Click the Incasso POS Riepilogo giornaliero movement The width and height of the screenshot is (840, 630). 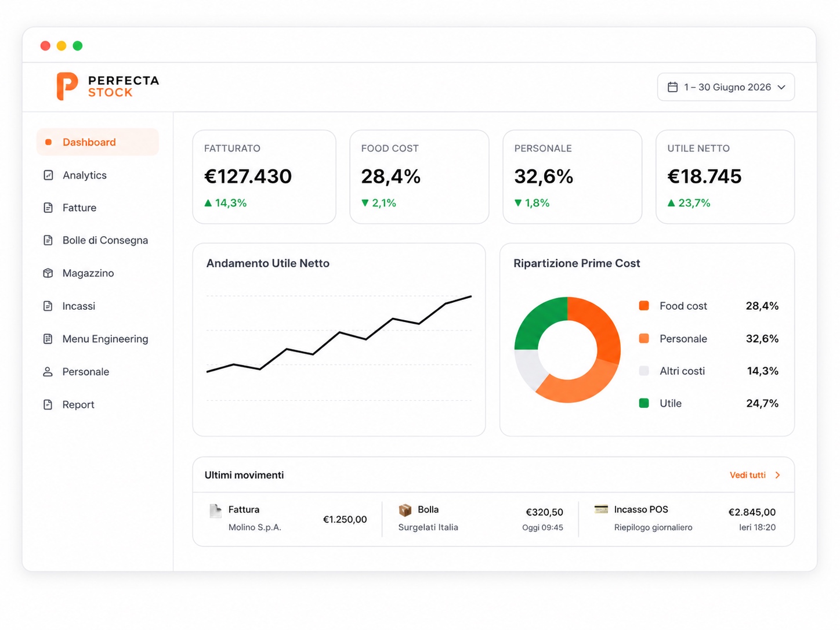click(685, 519)
